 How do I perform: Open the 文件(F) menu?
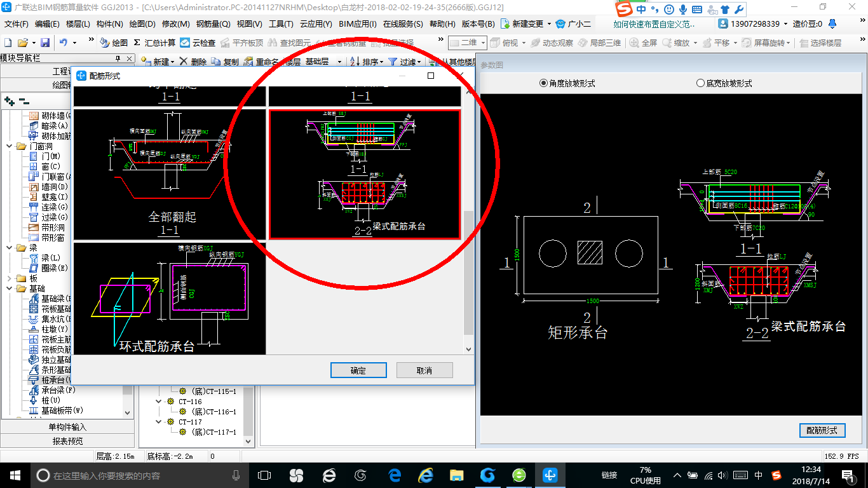[17, 24]
